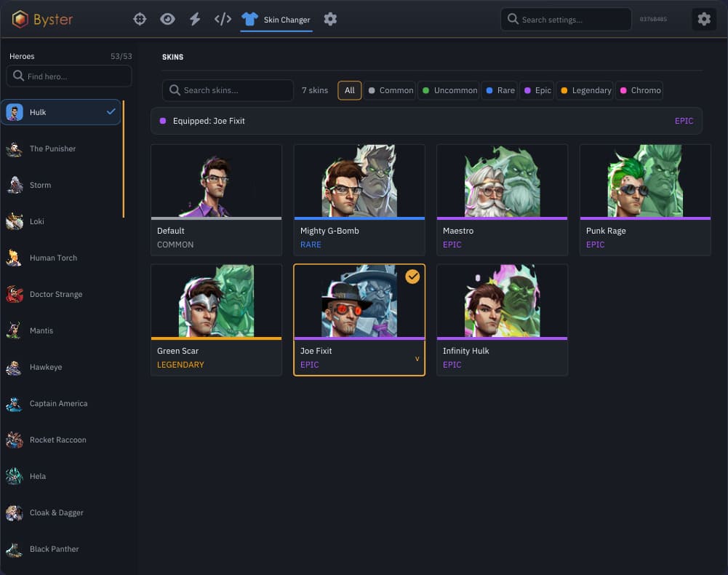728x575 pixels.
Task: Click the Mantis avatar icon
Action: pyautogui.click(x=15, y=330)
